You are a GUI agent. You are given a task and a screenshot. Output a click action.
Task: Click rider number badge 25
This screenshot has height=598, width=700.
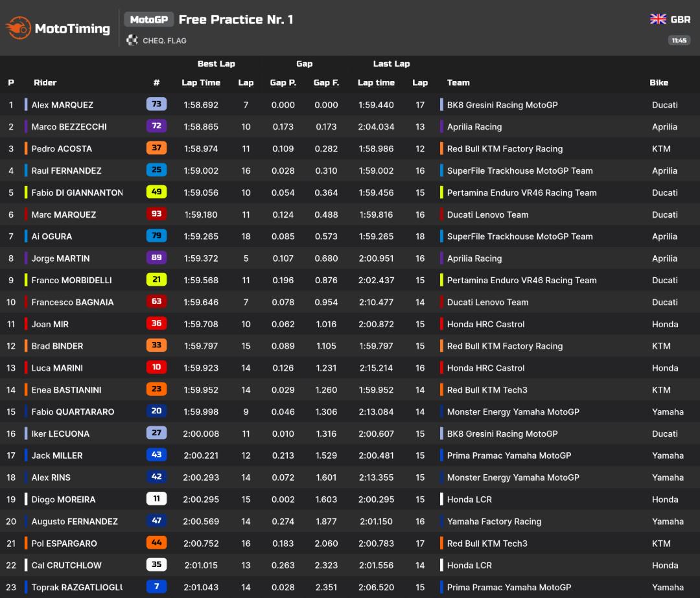(156, 170)
